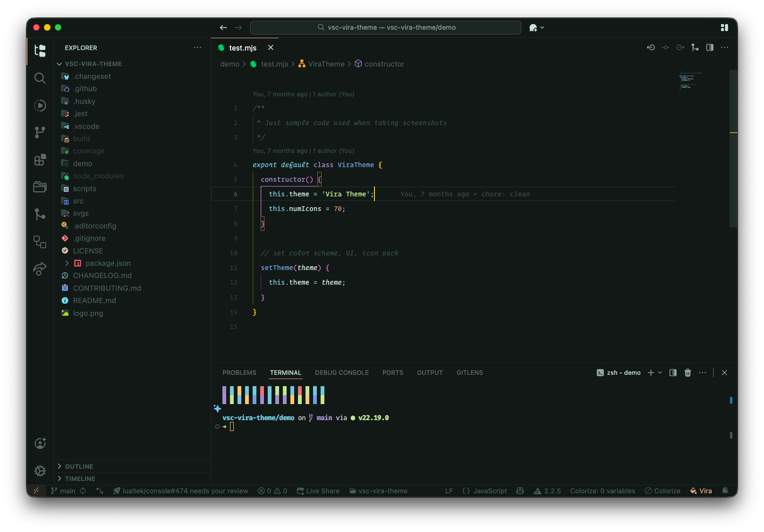The image size is (764, 532).
Task: Split the terminal panel
Action: (x=673, y=373)
